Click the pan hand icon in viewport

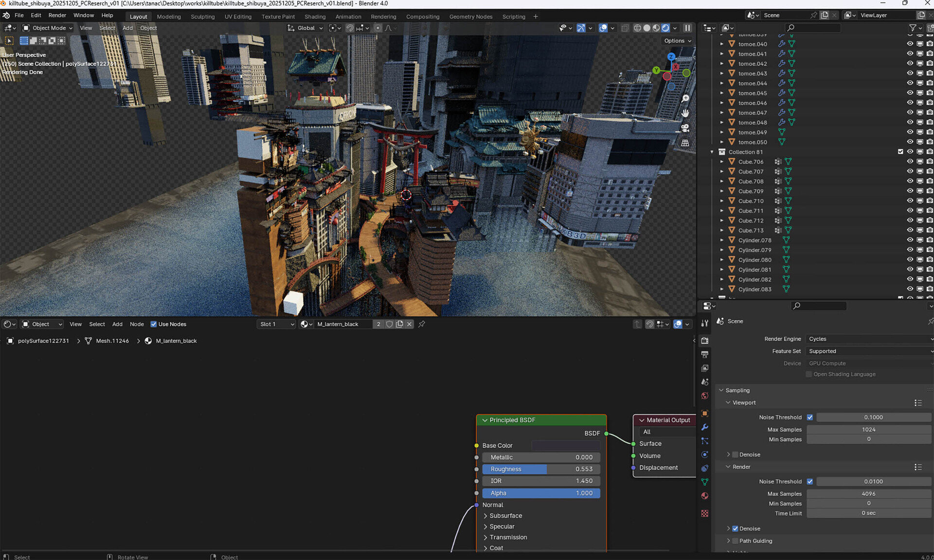685,113
